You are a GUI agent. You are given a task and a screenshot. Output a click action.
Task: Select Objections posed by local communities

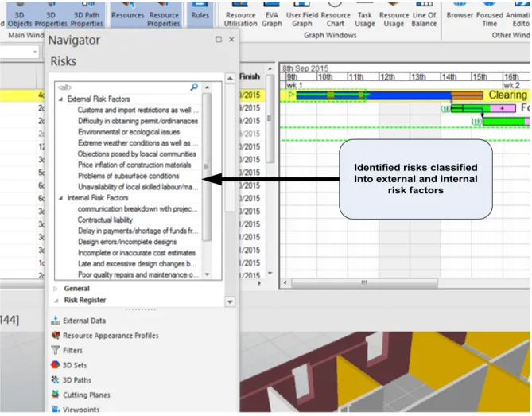137,154
